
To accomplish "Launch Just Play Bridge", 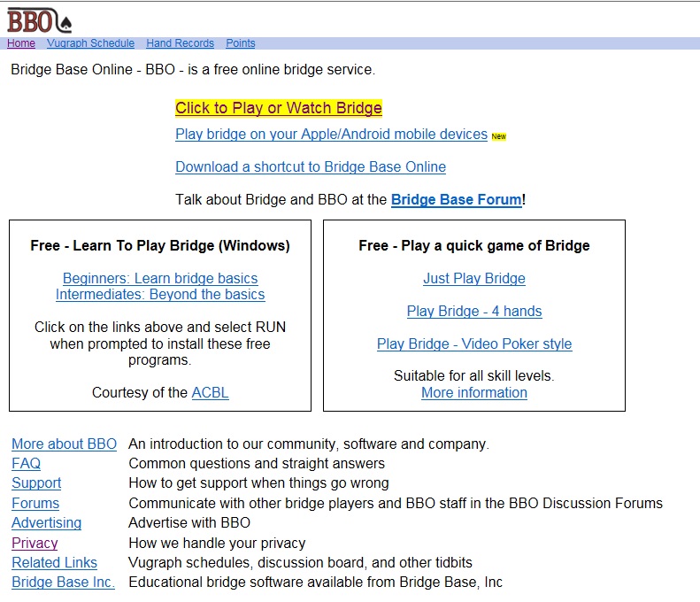I will [474, 279].
